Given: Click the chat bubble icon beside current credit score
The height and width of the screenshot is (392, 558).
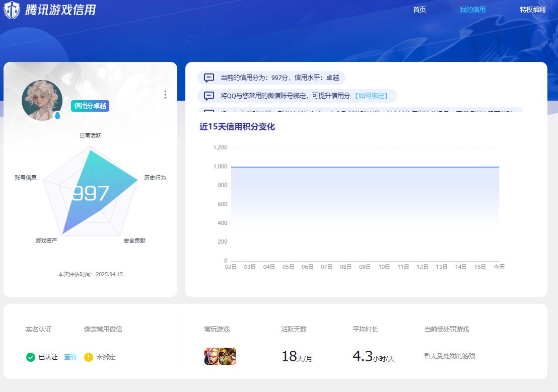Looking at the screenshot, I should click(209, 77).
